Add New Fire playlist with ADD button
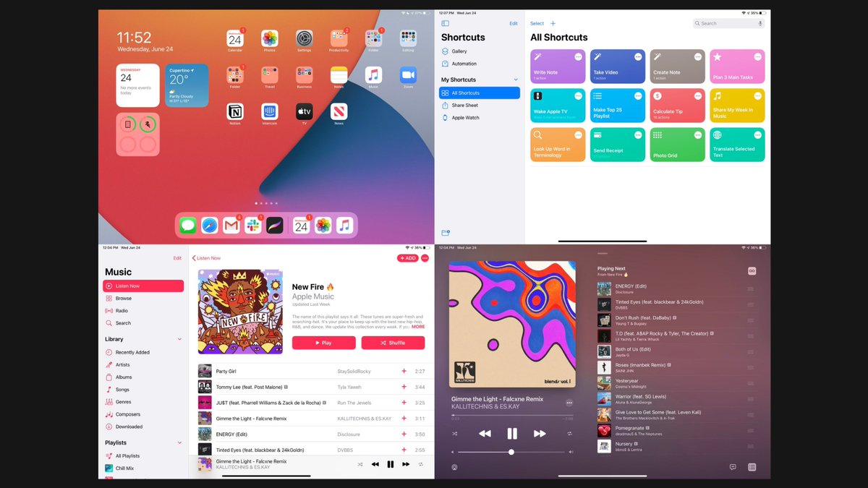Screen dimensions: 868x488 click(407, 258)
